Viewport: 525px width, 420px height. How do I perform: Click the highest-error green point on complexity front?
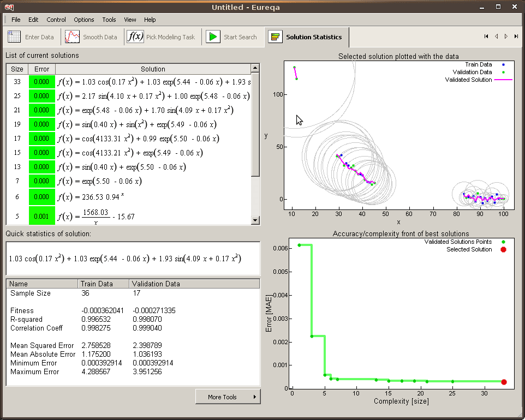[299, 245]
